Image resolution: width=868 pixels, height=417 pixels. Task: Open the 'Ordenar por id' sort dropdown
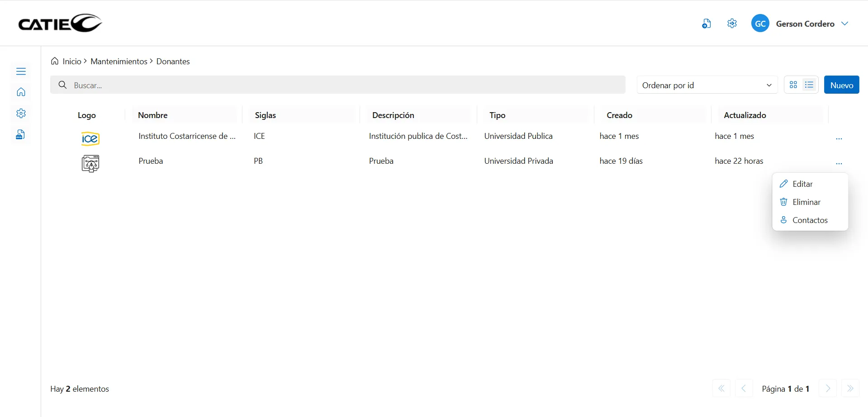tap(707, 85)
